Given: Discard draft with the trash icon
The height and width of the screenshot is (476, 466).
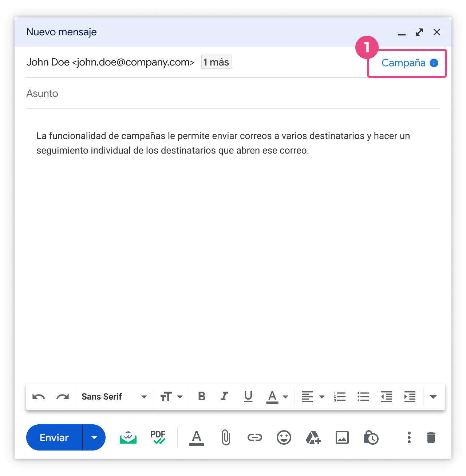Looking at the screenshot, I should [x=431, y=437].
